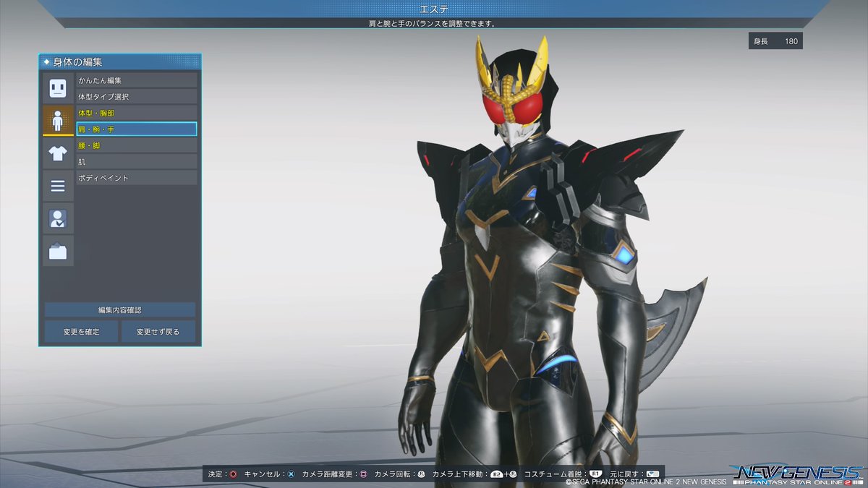Click 編集内容確認 button
The height and width of the screenshot is (488, 868).
[x=120, y=309]
